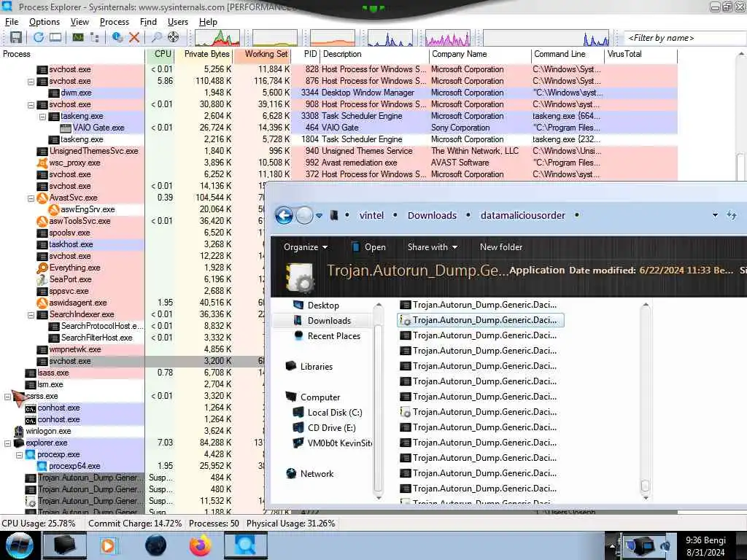Click the Everything.exe search icon
Viewport: 747px width, 560px height.
pos(42,268)
